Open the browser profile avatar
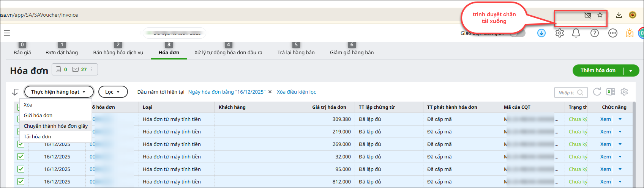The height and width of the screenshot is (188, 644). pyautogui.click(x=633, y=15)
